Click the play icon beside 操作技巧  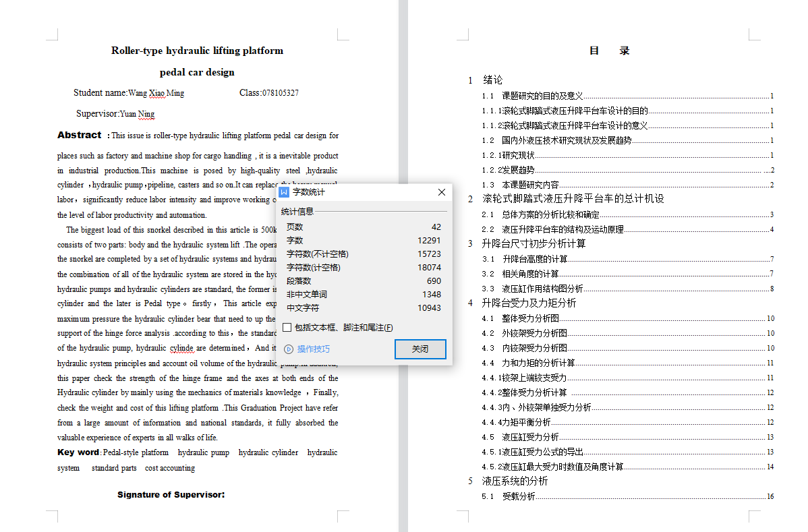[x=289, y=349]
